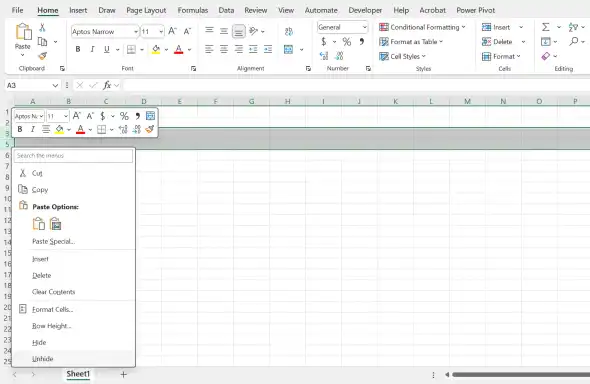Toggle Center alignment in ribbon
Image resolution: width=590 pixels, height=384 pixels.
coord(224,49)
